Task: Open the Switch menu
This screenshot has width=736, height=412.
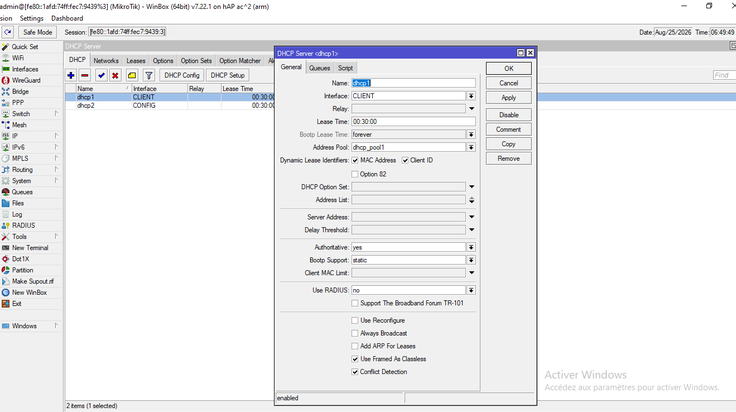Action: click(21, 114)
